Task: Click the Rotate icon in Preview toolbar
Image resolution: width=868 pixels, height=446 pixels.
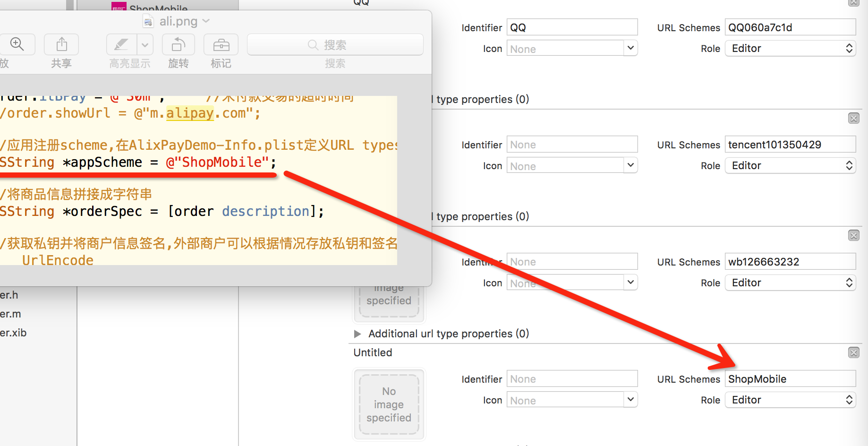Action: coord(178,45)
